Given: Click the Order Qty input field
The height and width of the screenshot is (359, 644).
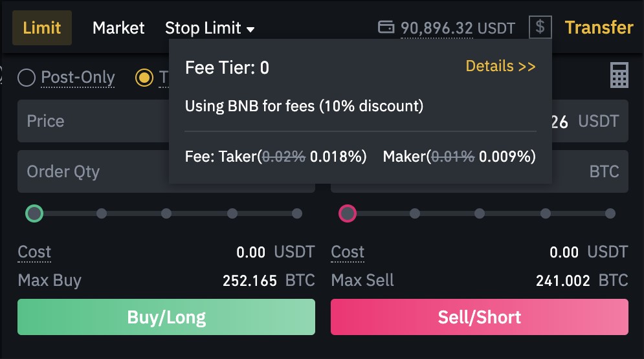Looking at the screenshot, I should click(x=93, y=171).
